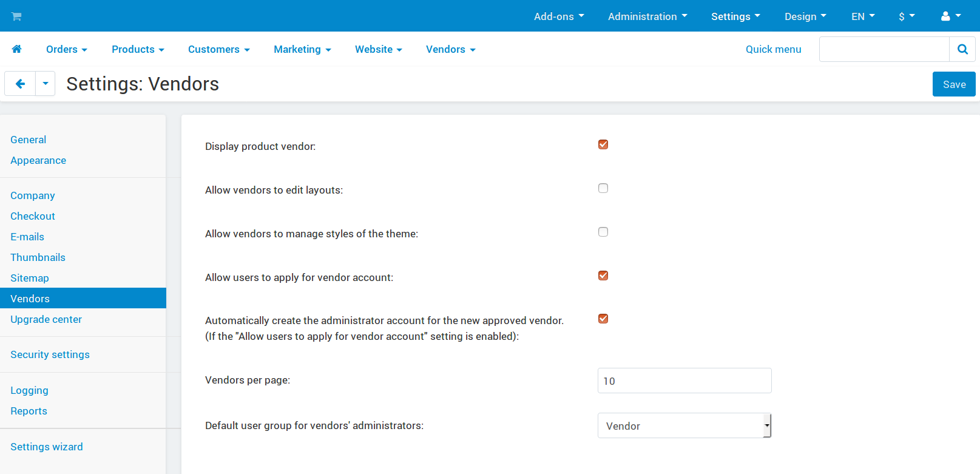Expand the Add-ons menu
The width and height of the screenshot is (980, 474).
point(559,16)
